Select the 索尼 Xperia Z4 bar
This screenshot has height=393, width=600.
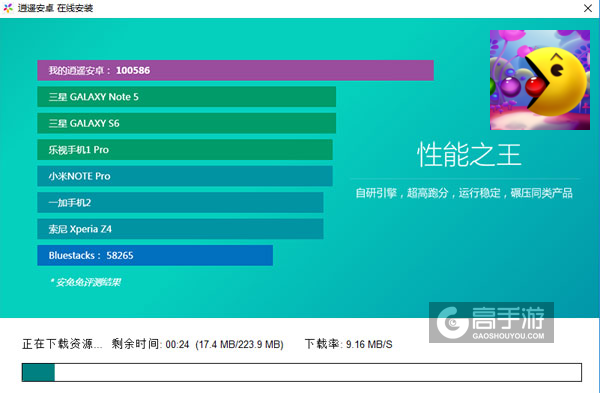pos(180,229)
